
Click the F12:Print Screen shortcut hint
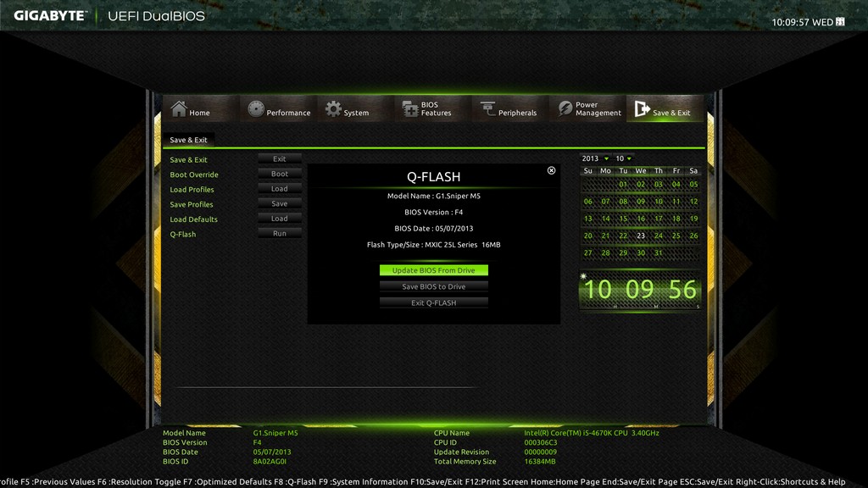497,482
